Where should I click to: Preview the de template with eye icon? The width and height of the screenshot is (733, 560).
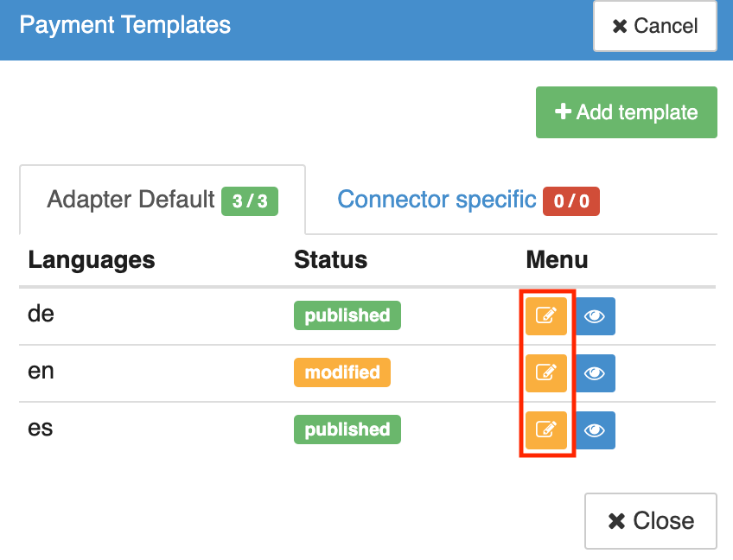coord(595,316)
